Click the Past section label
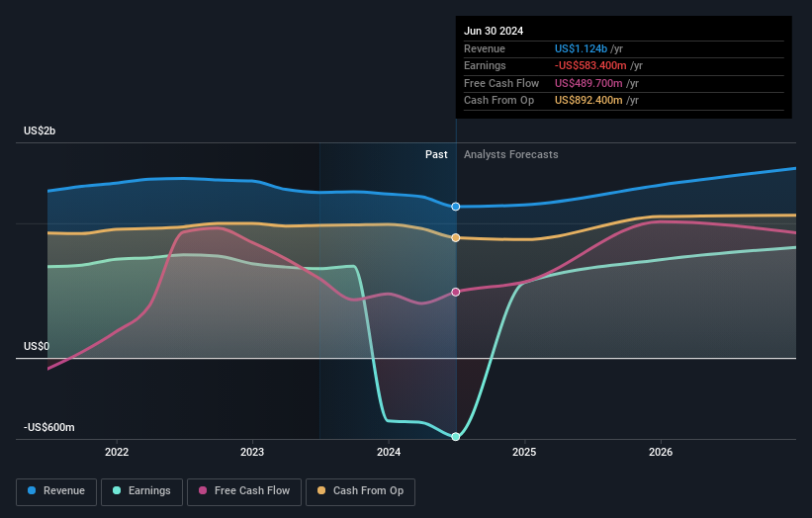Viewport: 812px width, 518px height. tap(436, 154)
